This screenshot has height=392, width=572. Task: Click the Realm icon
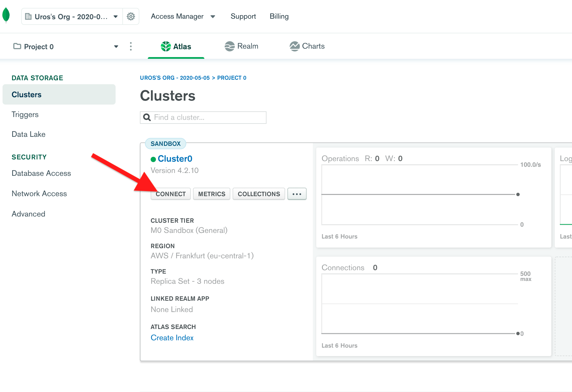pos(230,46)
